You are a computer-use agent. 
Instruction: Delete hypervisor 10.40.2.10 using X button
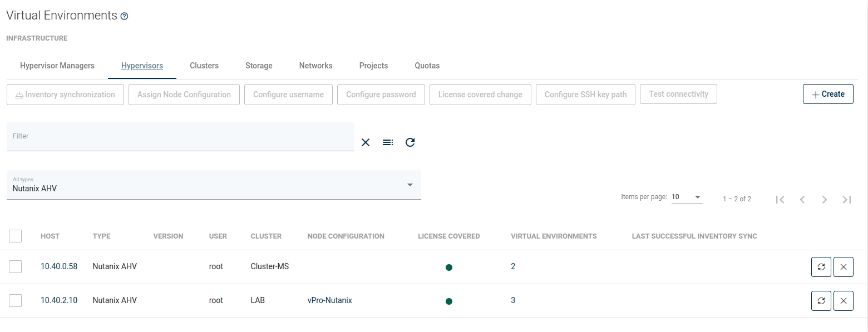(843, 301)
